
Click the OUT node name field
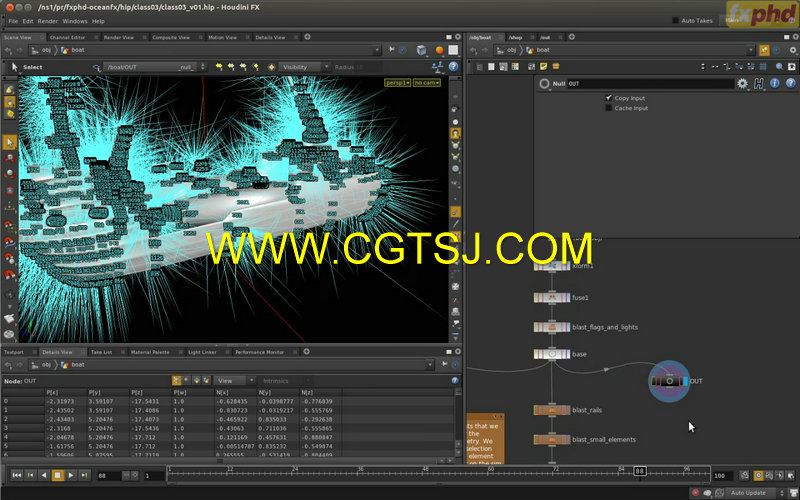coord(650,84)
